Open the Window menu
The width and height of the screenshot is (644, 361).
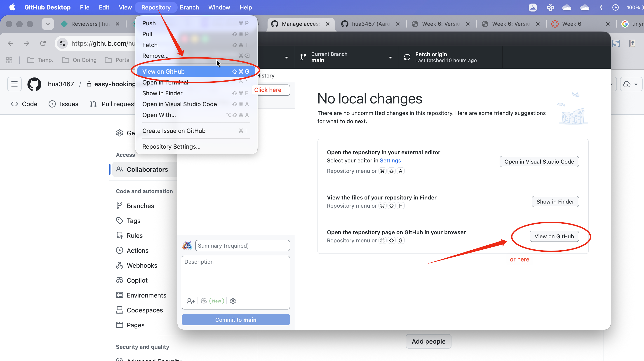tap(219, 7)
